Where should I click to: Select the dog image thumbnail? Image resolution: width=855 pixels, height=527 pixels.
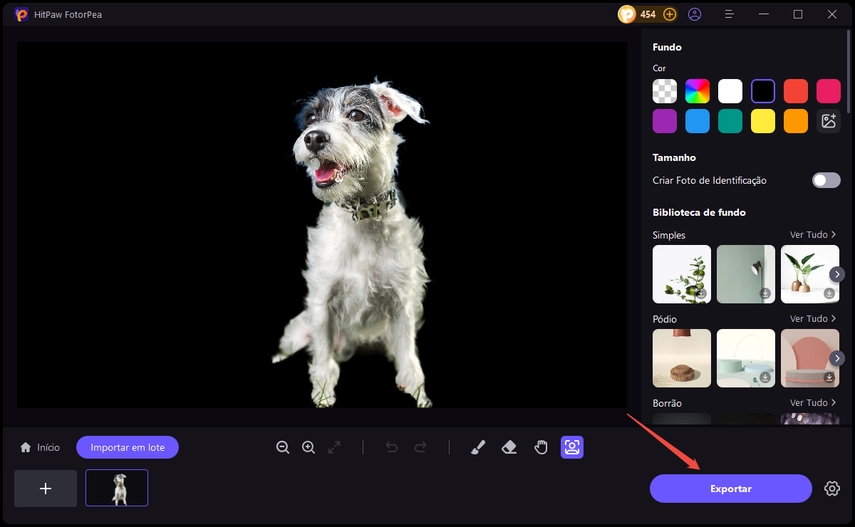[117, 488]
